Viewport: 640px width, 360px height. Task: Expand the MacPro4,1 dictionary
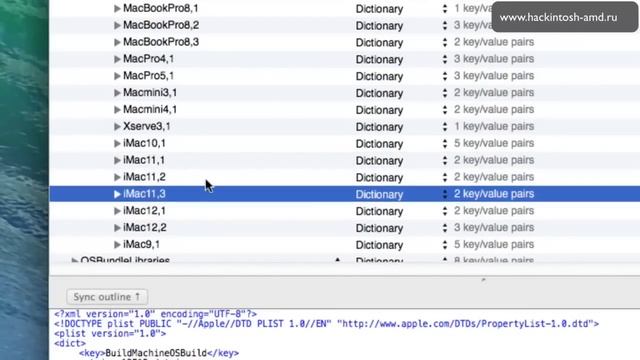(117, 59)
